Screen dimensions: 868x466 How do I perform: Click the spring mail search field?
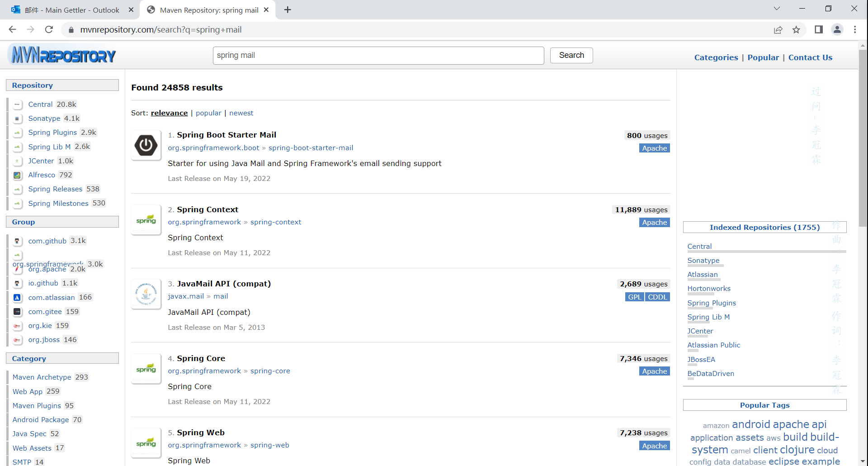point(378,55)
